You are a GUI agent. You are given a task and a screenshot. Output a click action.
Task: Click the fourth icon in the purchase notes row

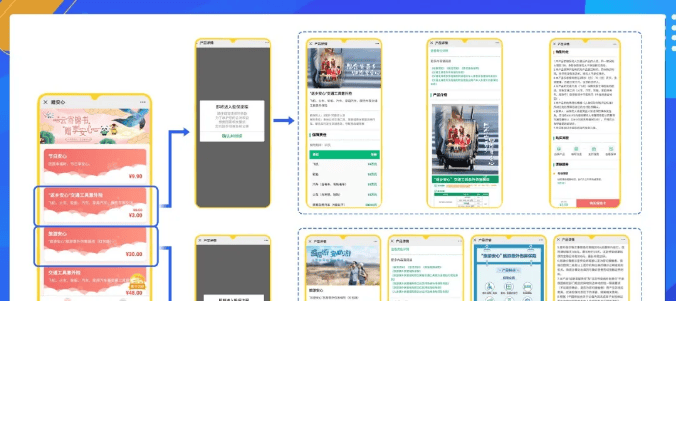pos(610,150)
